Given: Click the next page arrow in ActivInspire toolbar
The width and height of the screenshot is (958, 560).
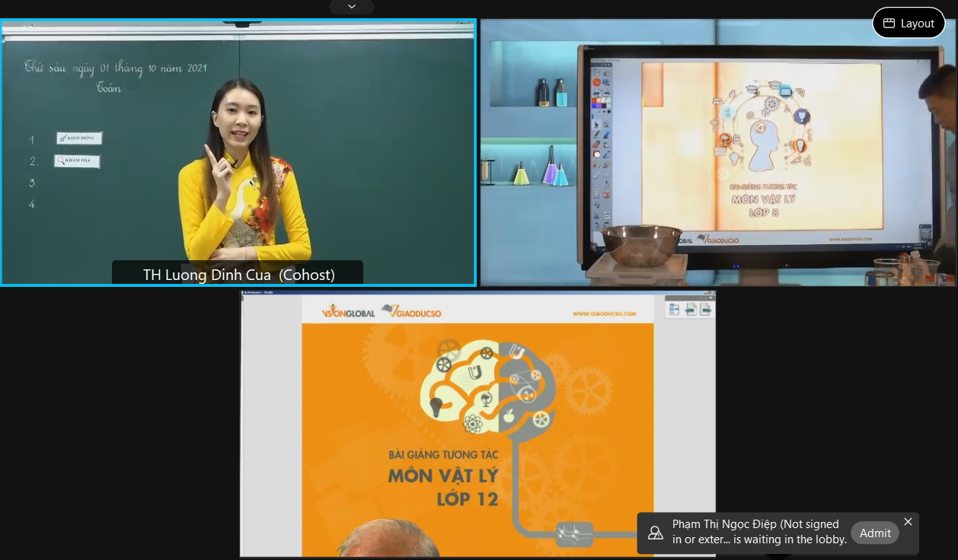Looking at the screenshot, I should (706, 309).
